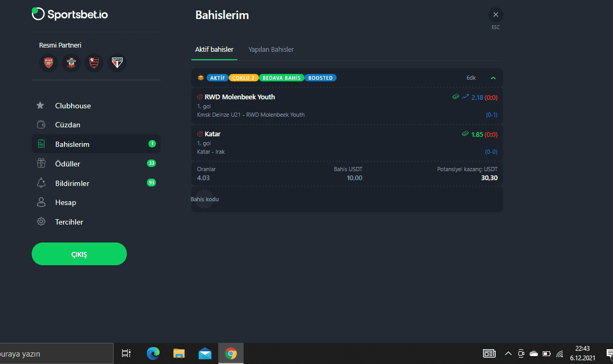
Task: Click the (0-0) score below 1.85
Action: pyautogui.click(x=491, y=152)
